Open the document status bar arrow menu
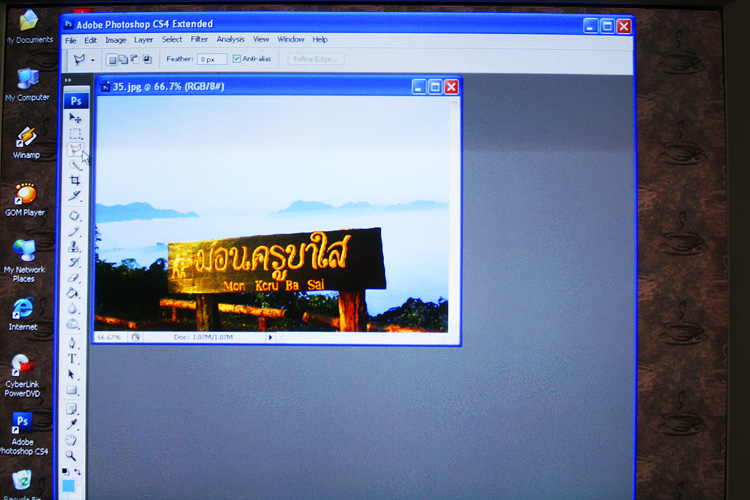The image size is (750, 500). click(x=270, y=337)
